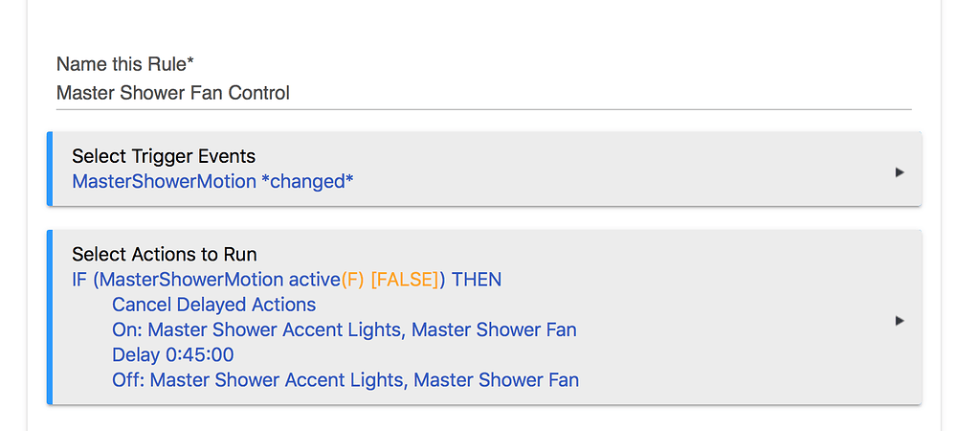Expand the Select Actions to Run arrow
This screenshot has height=431, width=980.
899,321
